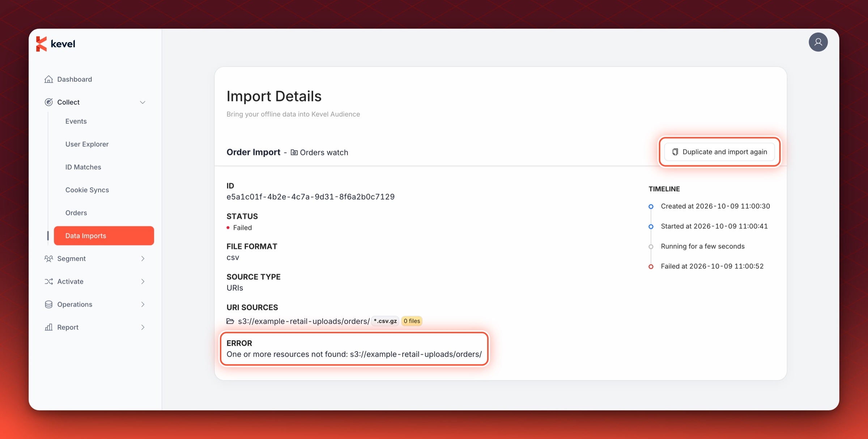Collapse the Collect section chevron
This screenshot has width=868, height=439.
[142, 102]
